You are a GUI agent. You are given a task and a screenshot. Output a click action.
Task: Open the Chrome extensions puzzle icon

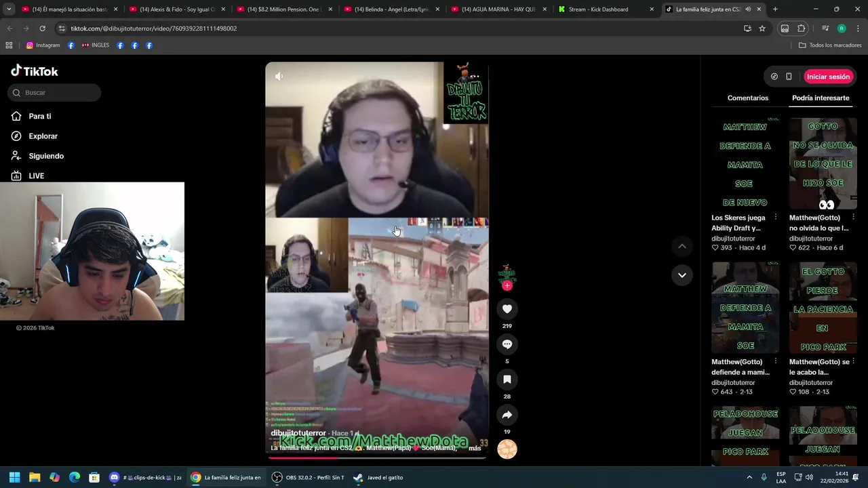click(801, 28)
